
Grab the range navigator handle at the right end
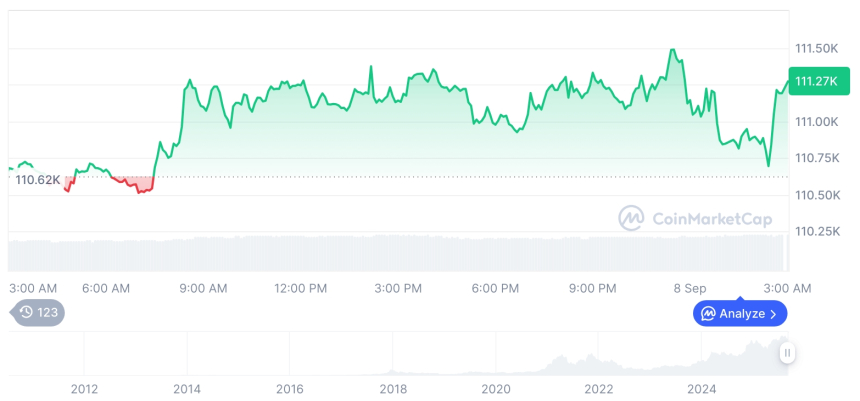pyautogui.click(x=787, y=353)
